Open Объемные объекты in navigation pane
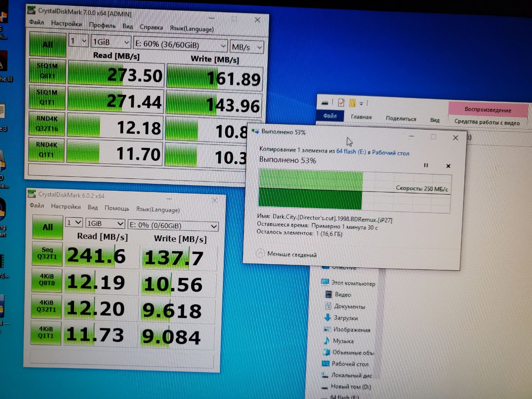This screenshot has width=532, height=399. pyautogui.click(x=348, y=352)
